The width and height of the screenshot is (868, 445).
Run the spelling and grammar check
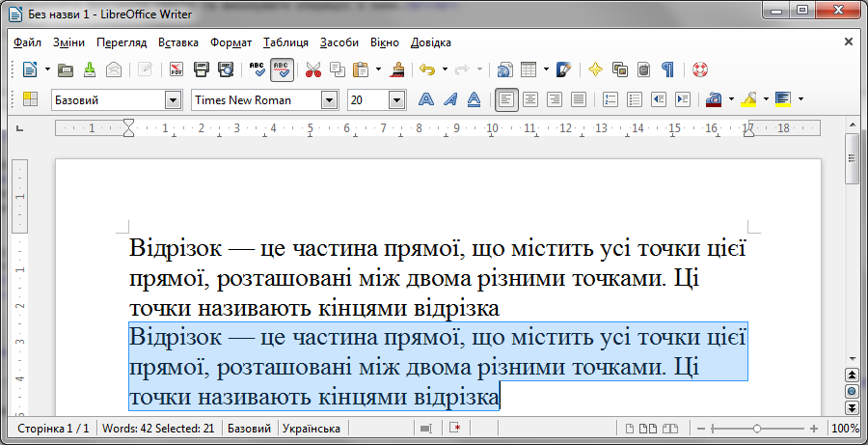click(258, 70)
